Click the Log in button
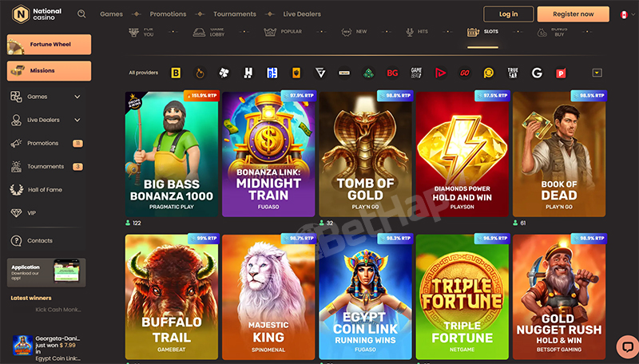 point(508,14)
